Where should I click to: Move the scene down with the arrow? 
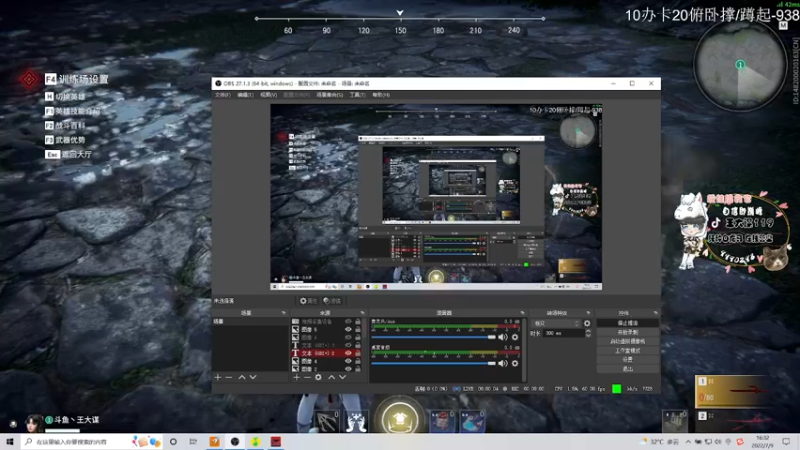click(x=253, y=377)
